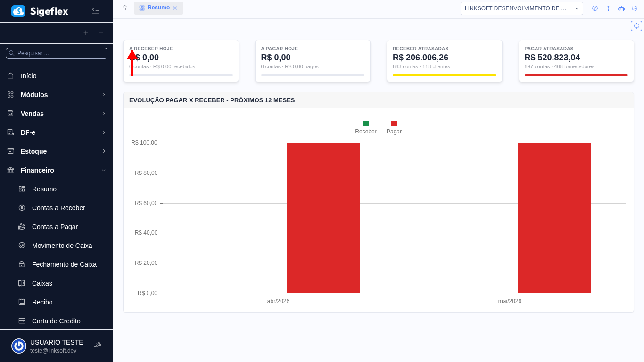Click the help question mark icon
This screenshot has height=362, width=644.
coord(595,8)
